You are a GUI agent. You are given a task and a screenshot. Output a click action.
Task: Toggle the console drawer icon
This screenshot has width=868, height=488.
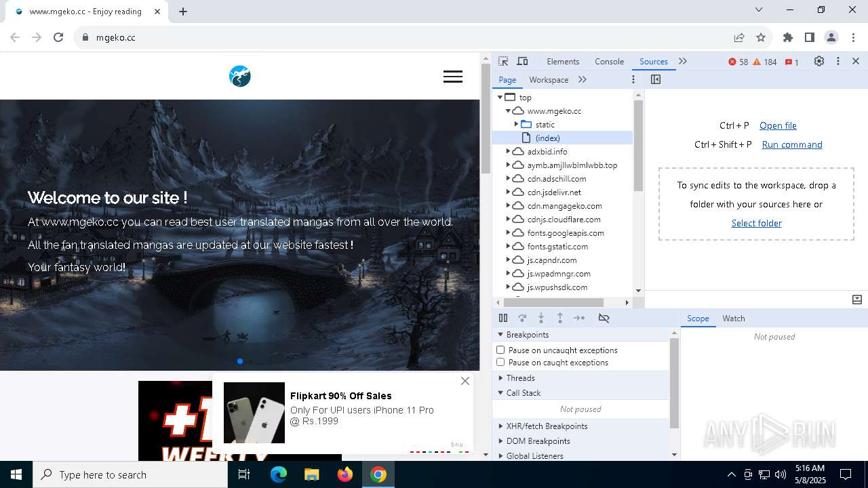pyautogui.click(x=856, y=300)
